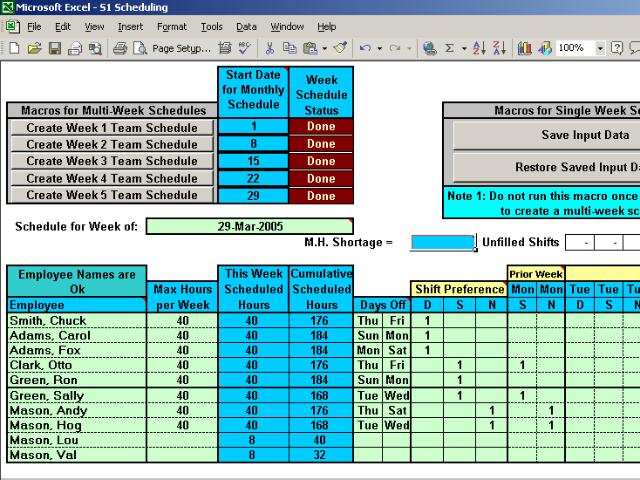Viewport: 640px width, 480px height.
Task: Click the toolbar icon after Page Setup
Action: point(224,48)
